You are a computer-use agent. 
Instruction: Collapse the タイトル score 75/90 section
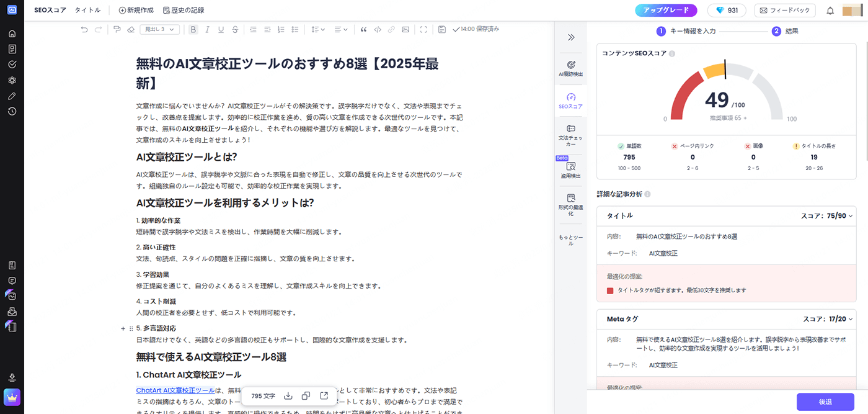[851, 216]
